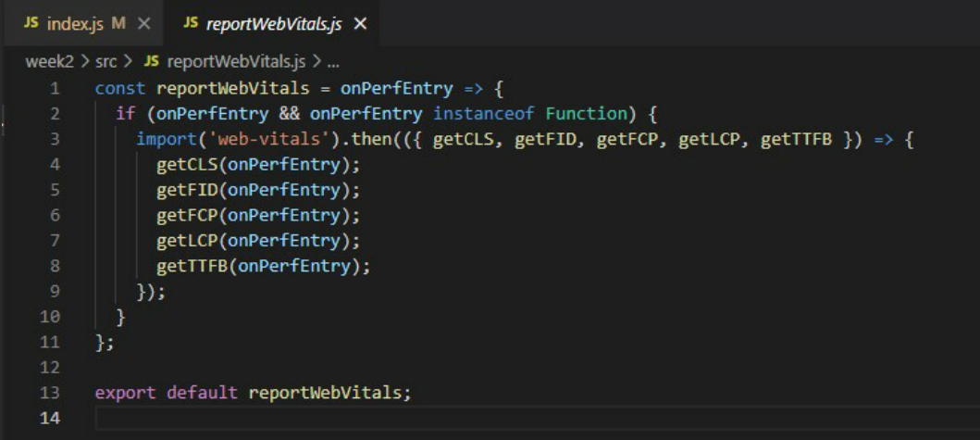Select line number 13 in gutter

(x=50, y=393)
